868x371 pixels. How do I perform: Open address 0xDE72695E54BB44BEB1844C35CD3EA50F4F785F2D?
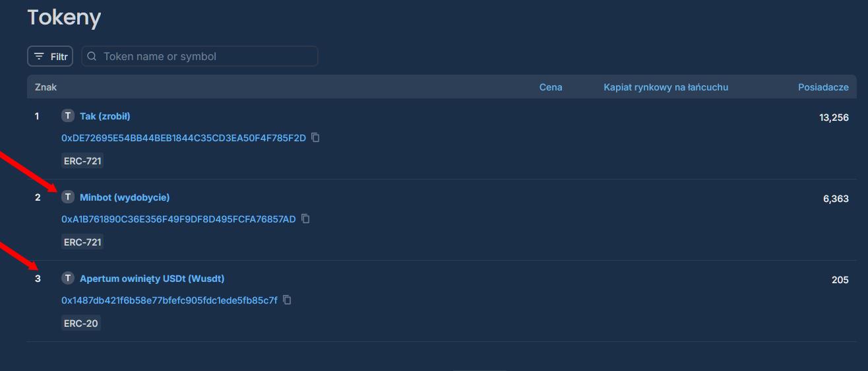click(184, 138)
